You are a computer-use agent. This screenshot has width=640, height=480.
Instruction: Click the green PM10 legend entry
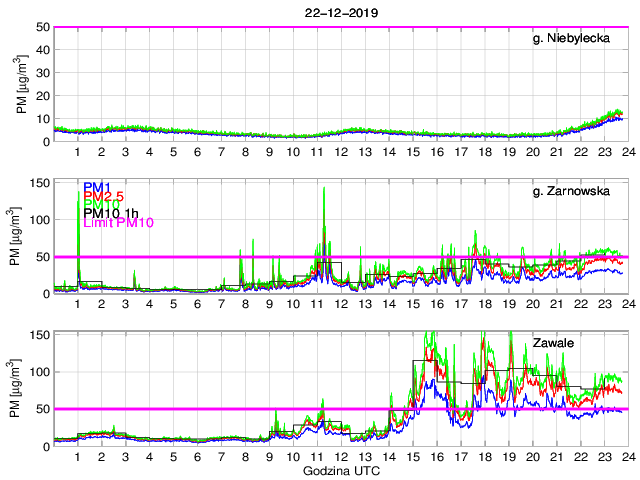click(102, 205)
